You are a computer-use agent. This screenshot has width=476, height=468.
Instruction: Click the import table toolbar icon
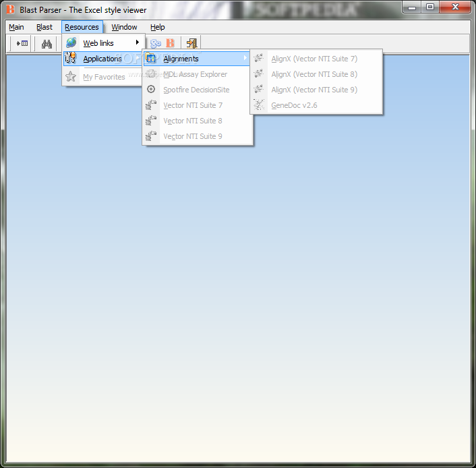22,43
